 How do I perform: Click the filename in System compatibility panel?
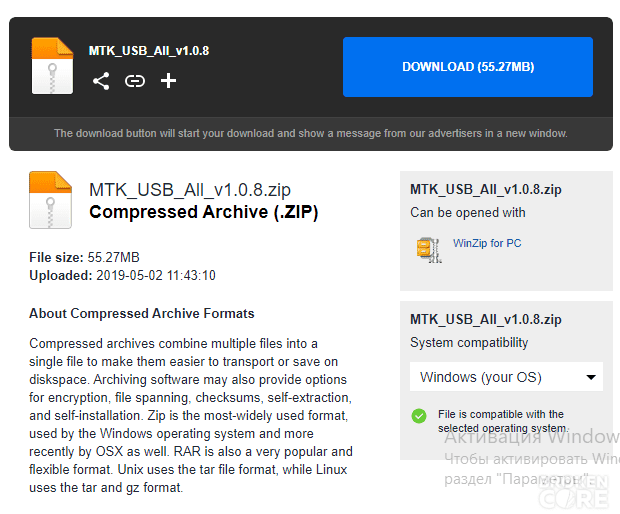(x=486, y=319)
